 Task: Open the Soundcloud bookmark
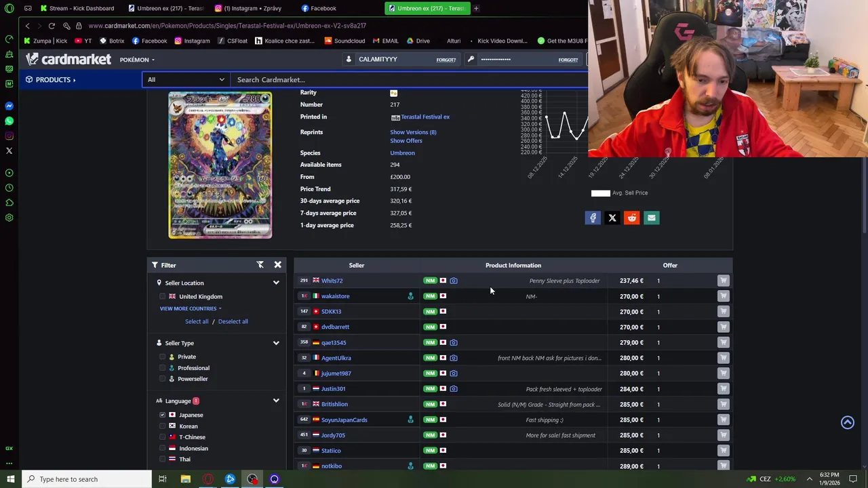(x=344, y=41)
